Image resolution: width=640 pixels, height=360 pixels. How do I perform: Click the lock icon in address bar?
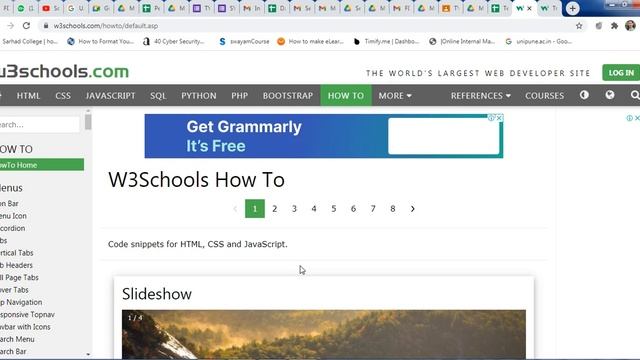coord(46,26)
